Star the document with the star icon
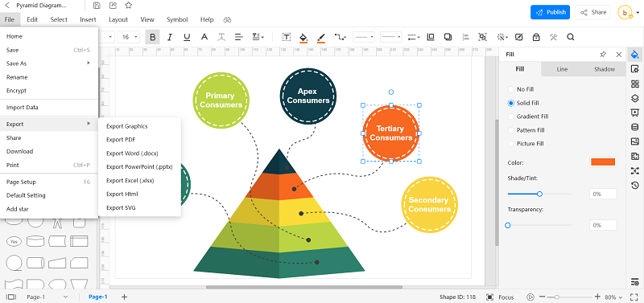Image resolution: width=644 pixels, height=303 pixels. tap(129, 6)
